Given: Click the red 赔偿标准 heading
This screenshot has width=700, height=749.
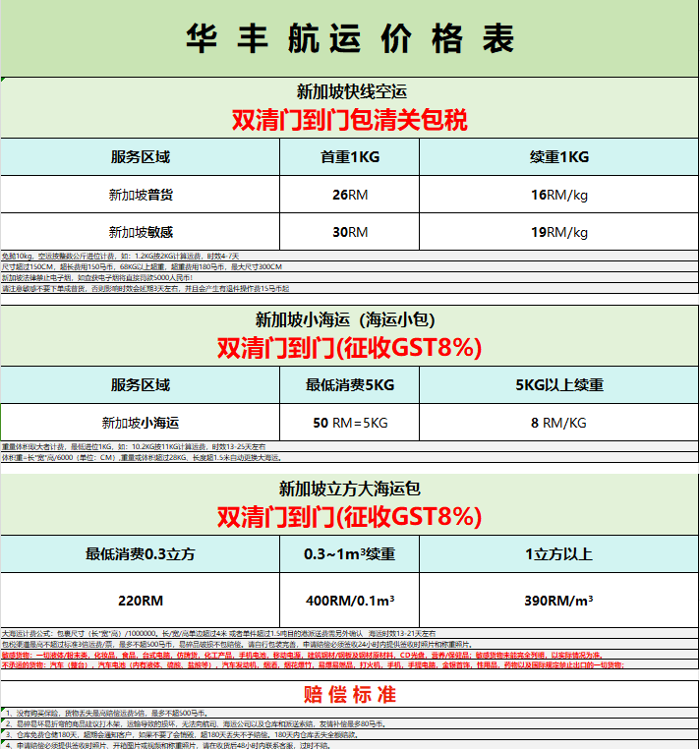Looking at the screenshot, I should click(350, 694).
